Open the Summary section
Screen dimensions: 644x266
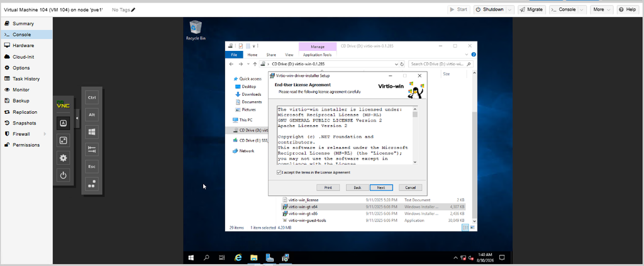(26, 24)
